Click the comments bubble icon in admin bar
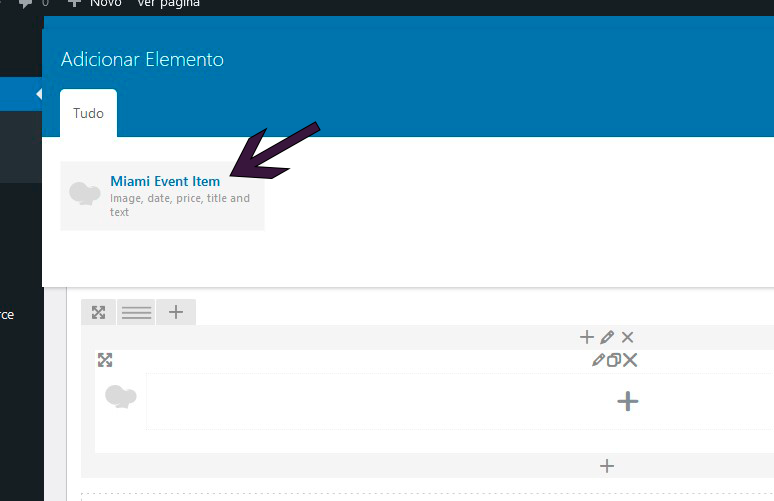This screenshot has width=774, height=501. [25, 3]
